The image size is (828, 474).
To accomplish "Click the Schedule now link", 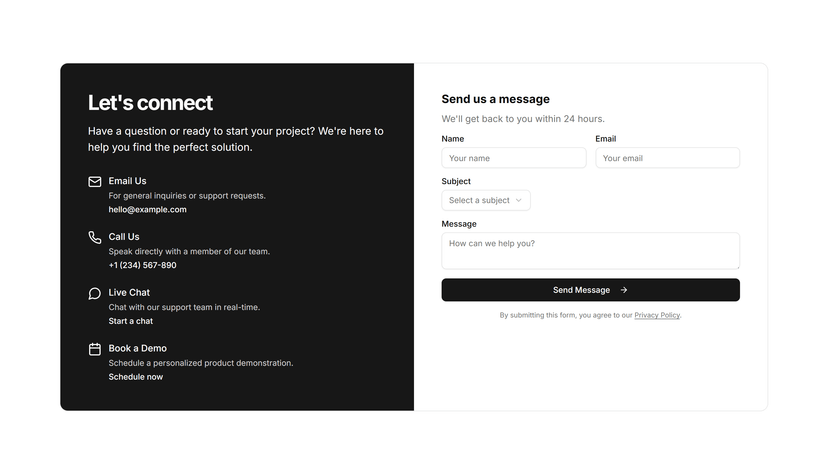I will click(x=136, y=377).
